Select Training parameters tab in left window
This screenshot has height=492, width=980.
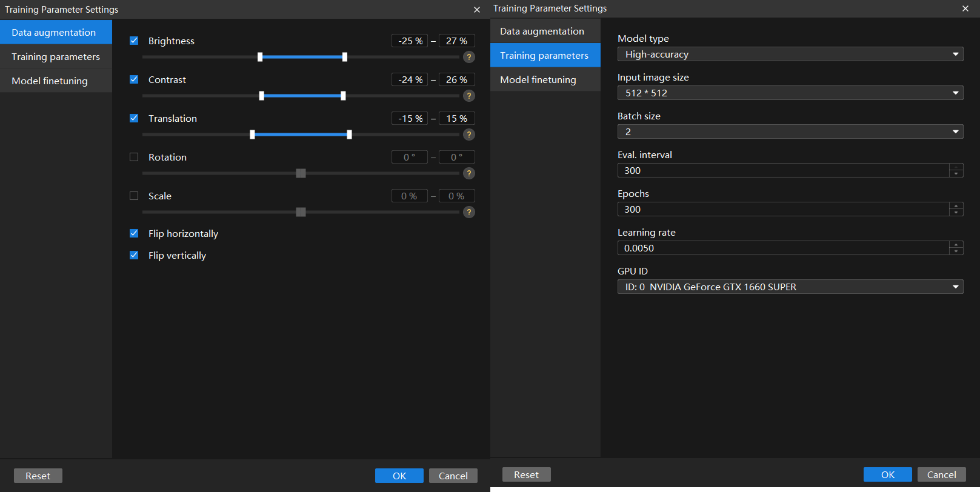56,56
